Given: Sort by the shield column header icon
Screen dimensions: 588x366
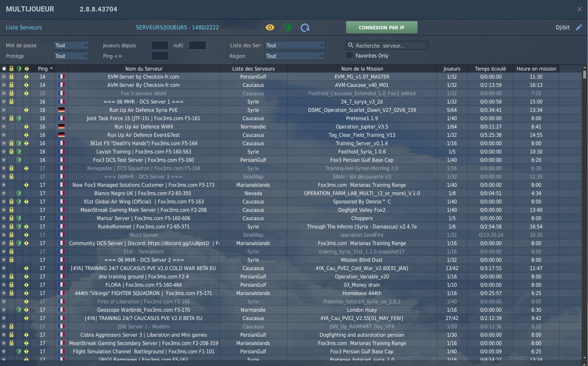Looking at the screenshot, I should click(x=19, y=69).
